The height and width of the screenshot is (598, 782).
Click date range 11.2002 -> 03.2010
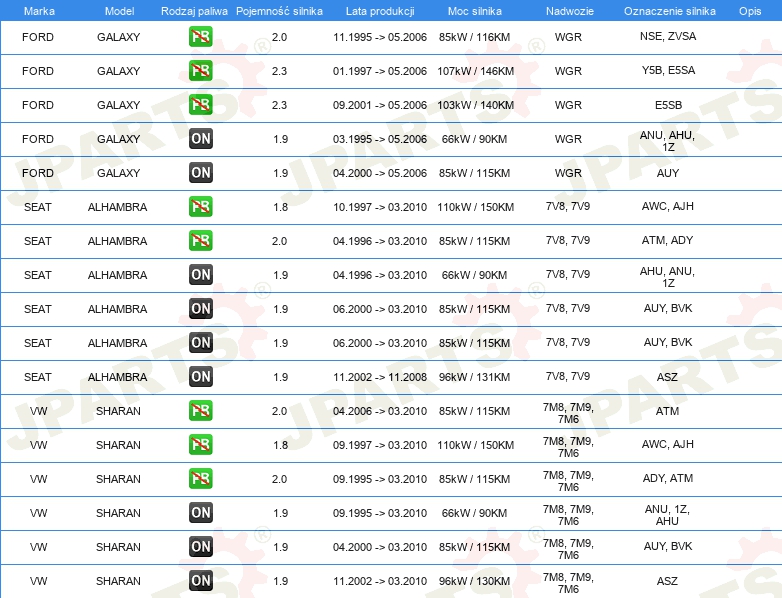coord(380,581)
